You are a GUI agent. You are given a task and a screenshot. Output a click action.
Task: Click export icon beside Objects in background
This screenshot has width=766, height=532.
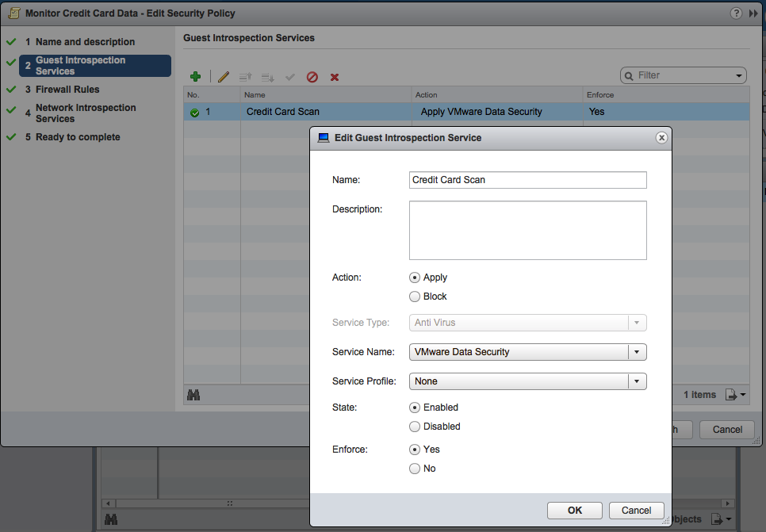coord(716,519)
